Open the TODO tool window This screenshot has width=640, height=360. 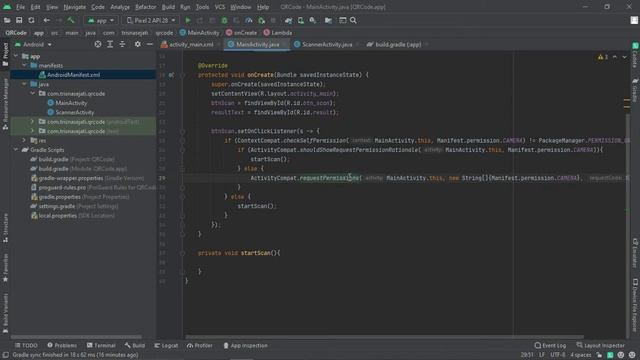coord(26,345)
